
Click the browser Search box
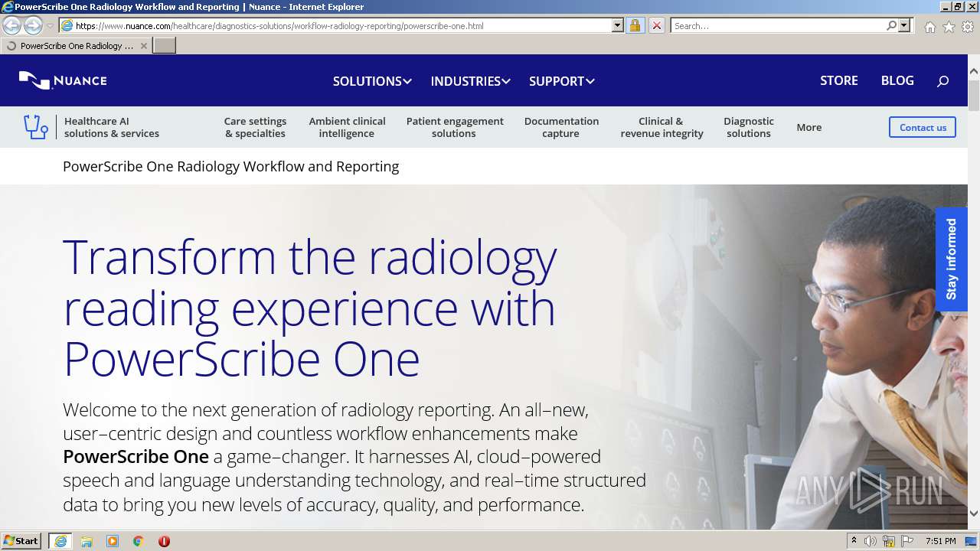point(777,25)
